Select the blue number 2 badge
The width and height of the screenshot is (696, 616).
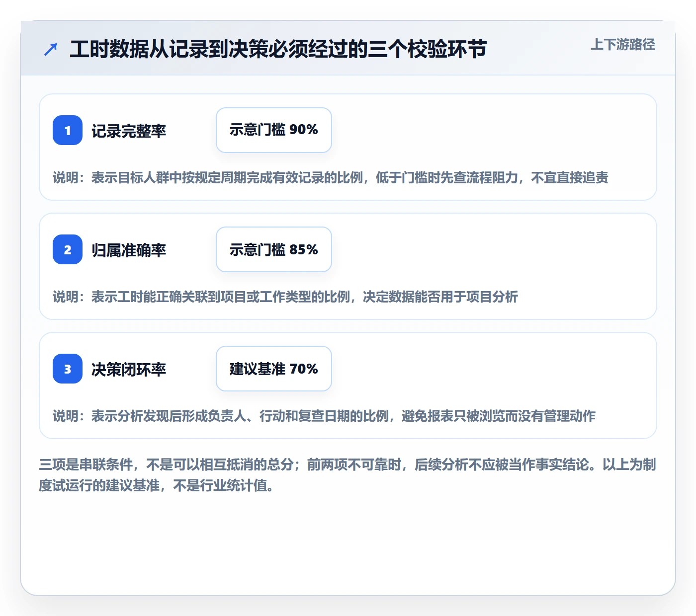point(68,249)
